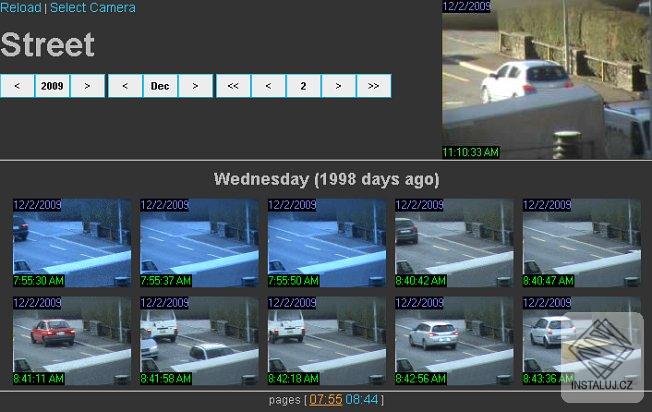Viewport: 652px width, 412px height.
Task: Open the 8:42:56 AM thumbnail
Action: pos(454,340)
